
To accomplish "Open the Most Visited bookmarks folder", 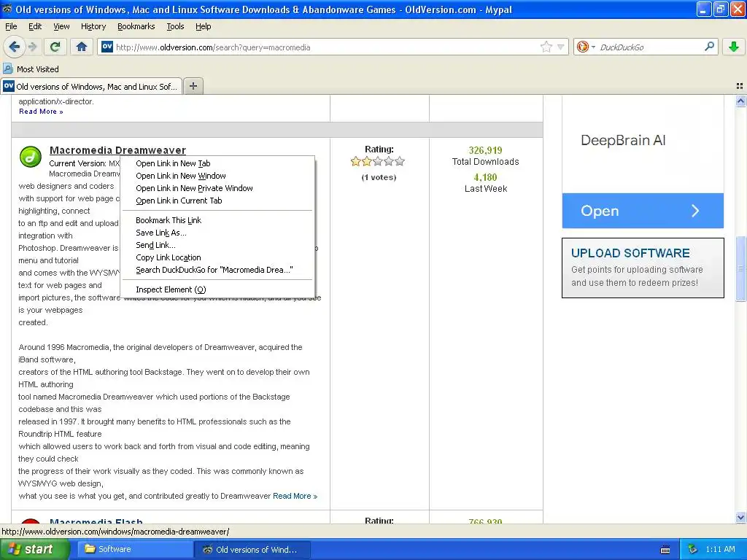I will coord(31,69).
